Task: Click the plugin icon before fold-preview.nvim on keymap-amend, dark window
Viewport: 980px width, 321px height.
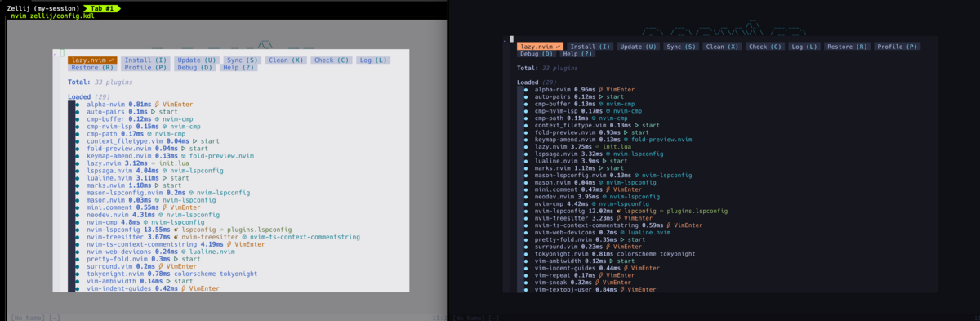Action: coord(626,139)
